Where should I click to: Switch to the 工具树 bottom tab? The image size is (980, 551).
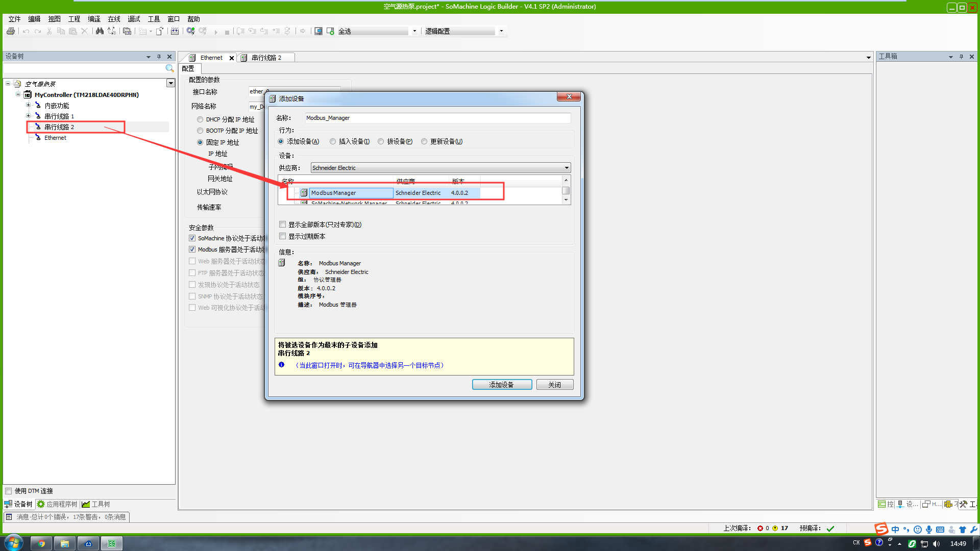point(96,504)
